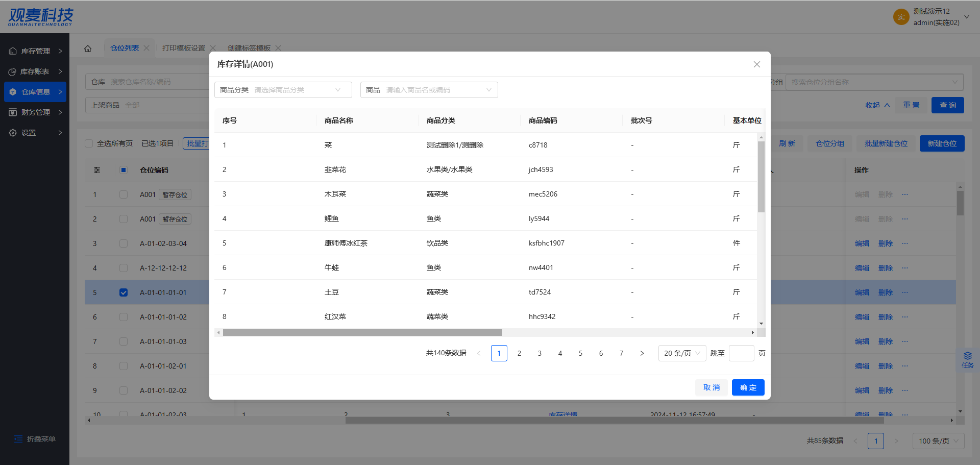Click the 折叠菜单 collapse menu icon
This screenshot has width=980, height=465.
point(18,439)
